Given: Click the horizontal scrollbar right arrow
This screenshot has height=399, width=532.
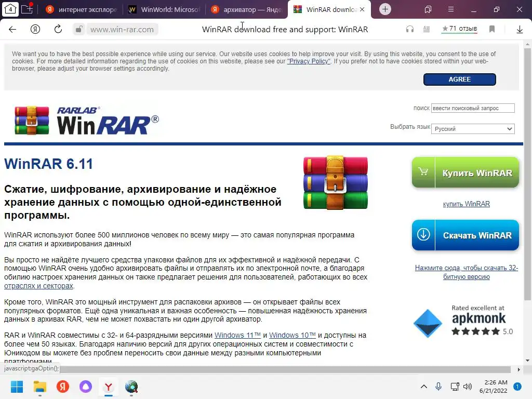Looking at the screenshot, I should tap(519, 369).
